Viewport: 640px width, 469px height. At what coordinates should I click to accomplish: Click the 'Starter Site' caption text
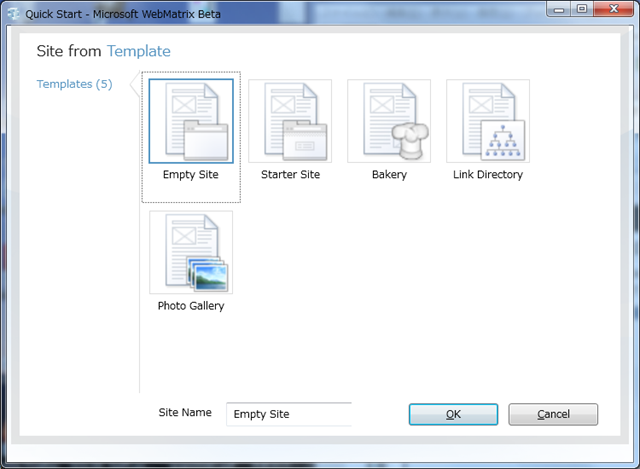click(290, 175)
